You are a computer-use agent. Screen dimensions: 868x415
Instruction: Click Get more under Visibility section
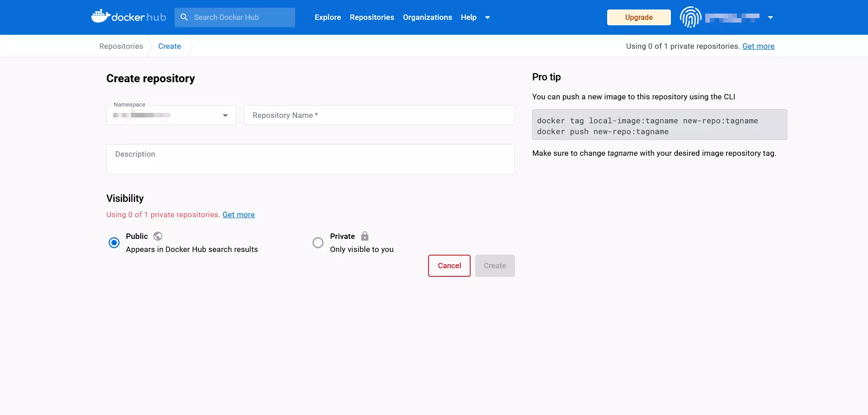(238, 214)
